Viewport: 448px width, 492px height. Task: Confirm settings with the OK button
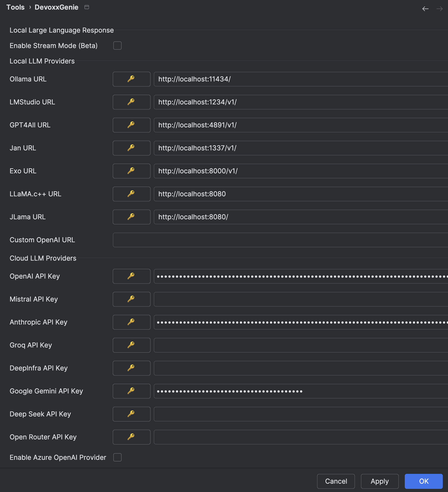click(x=424, y=481)
